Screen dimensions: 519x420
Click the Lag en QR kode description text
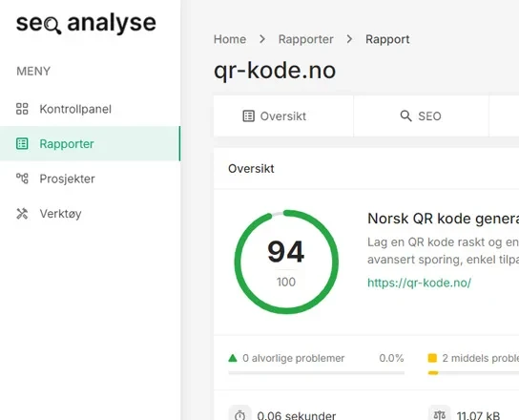pyautogui.click(x=444, y=251)
